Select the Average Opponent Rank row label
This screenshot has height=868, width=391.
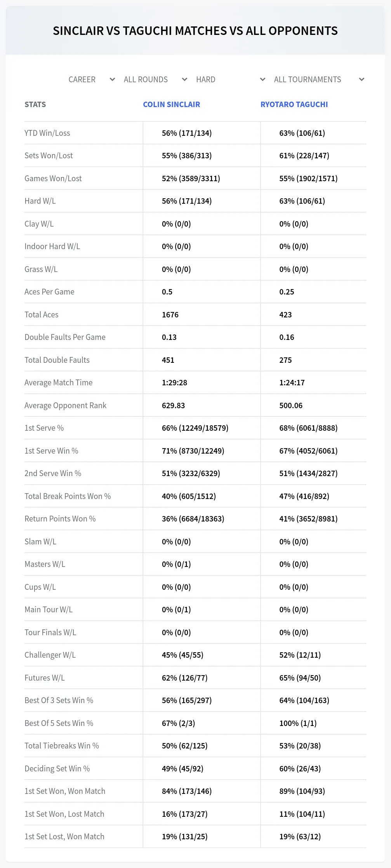click(65, 405)
